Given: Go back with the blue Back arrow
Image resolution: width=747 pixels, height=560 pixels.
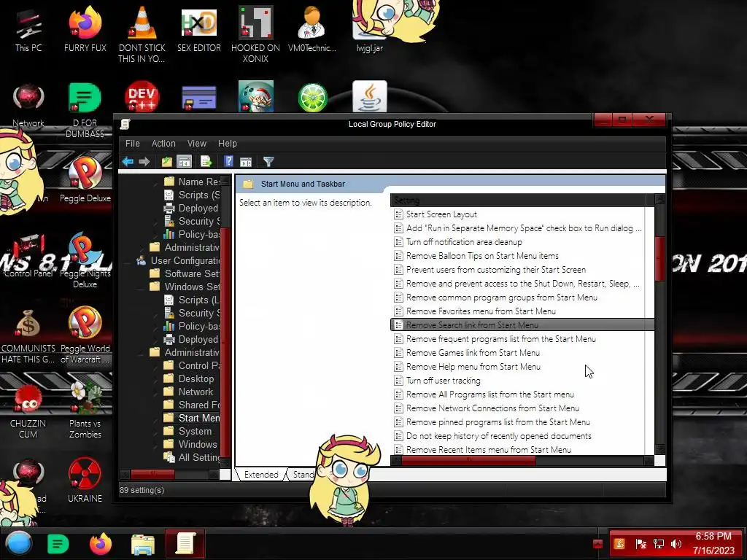Looking at the screenshot, I should tap(127, 162).
